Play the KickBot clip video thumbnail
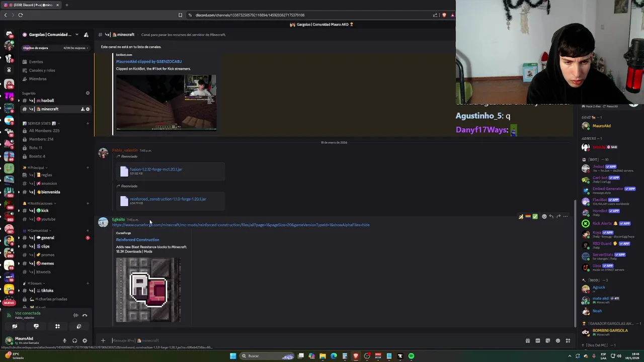 point(166,103)
